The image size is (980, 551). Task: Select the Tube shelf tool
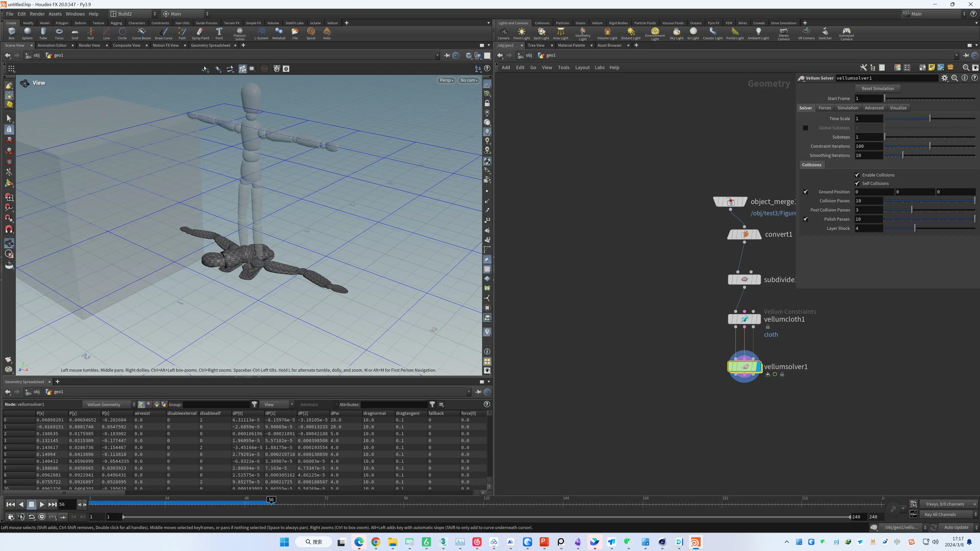point(43,33)
